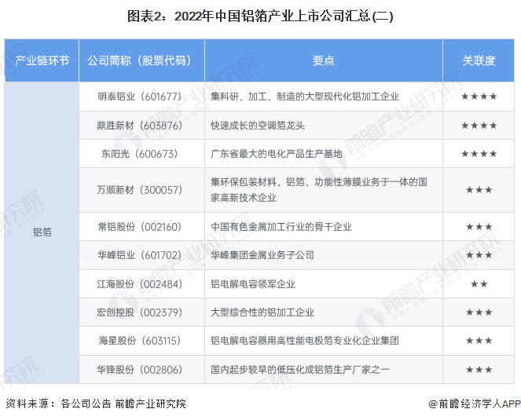Image resolution: width=521 pixels, height=420 pixels.
Task: Click the four-star rating for 鼎胜新材
Action: coord(479,126)
